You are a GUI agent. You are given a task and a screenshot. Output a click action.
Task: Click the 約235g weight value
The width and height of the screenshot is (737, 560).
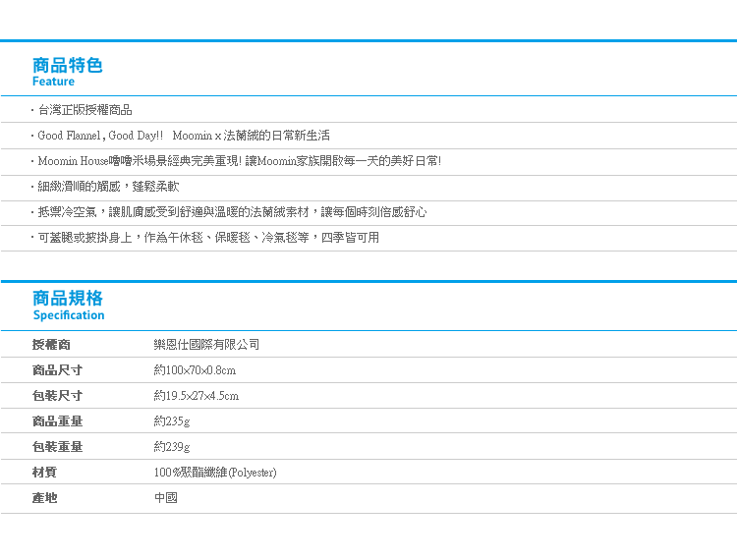click(x=172, y=421)
